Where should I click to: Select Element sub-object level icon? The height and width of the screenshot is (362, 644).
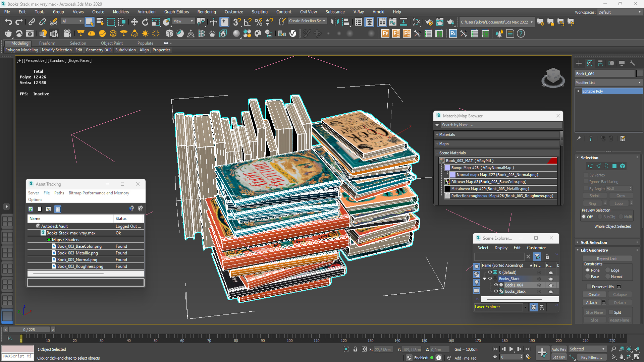623,166
